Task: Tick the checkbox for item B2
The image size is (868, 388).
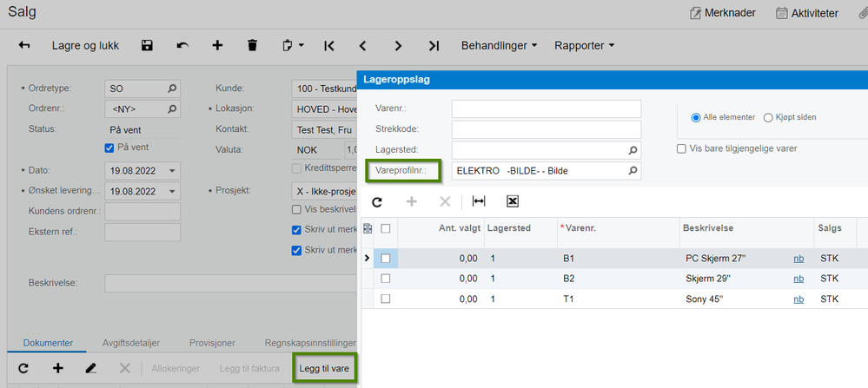Action: click(386, 279)
